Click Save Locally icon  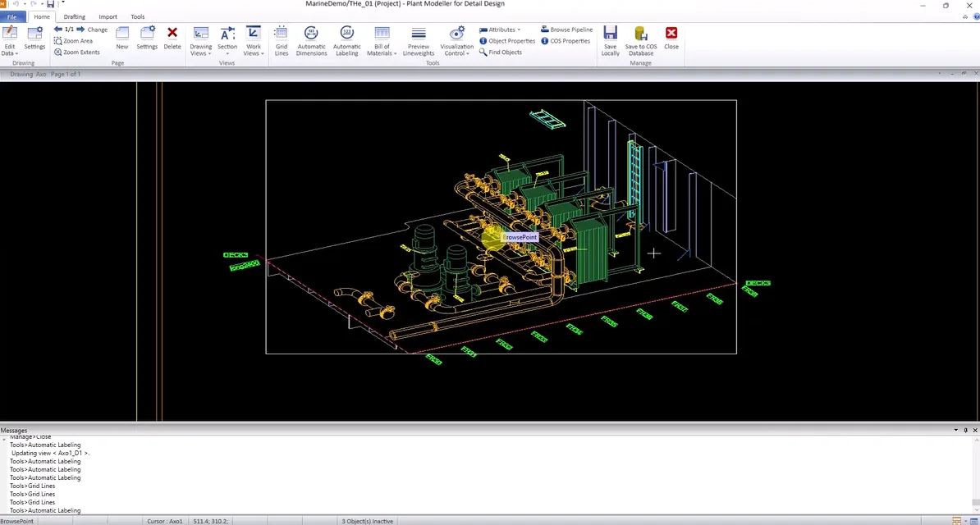(610, 39)
